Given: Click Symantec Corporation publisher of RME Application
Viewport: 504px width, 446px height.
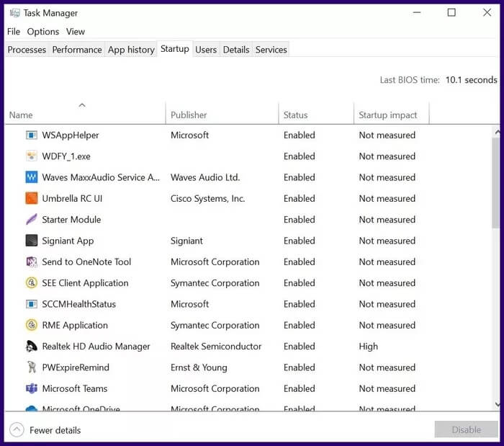Looking at the screenshot, I should (215, 325).
